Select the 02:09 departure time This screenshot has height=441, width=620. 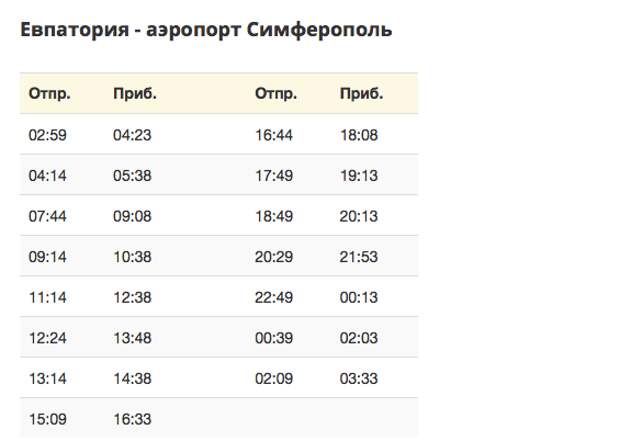pyautogui.click(x=274, y=379)
